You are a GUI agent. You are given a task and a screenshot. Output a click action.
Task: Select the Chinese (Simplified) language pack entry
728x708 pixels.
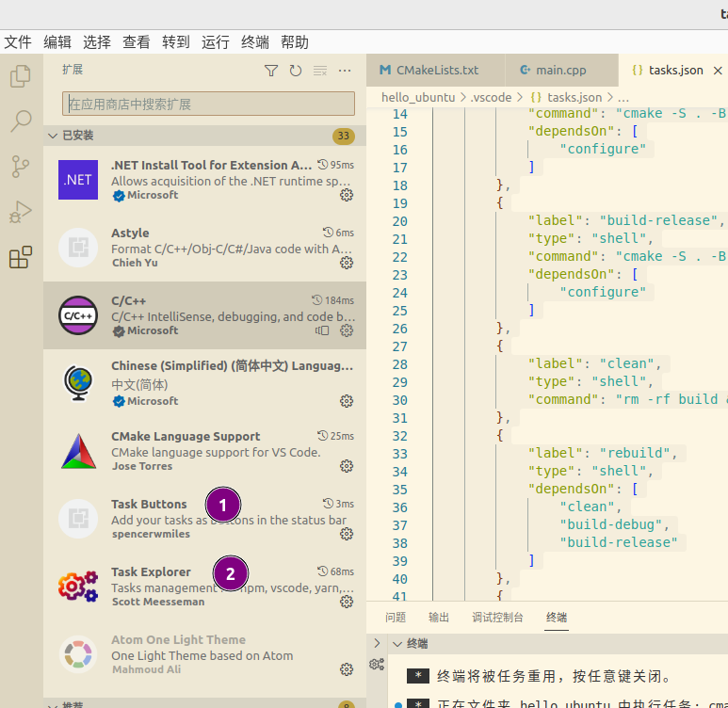(x=204, y=383)
